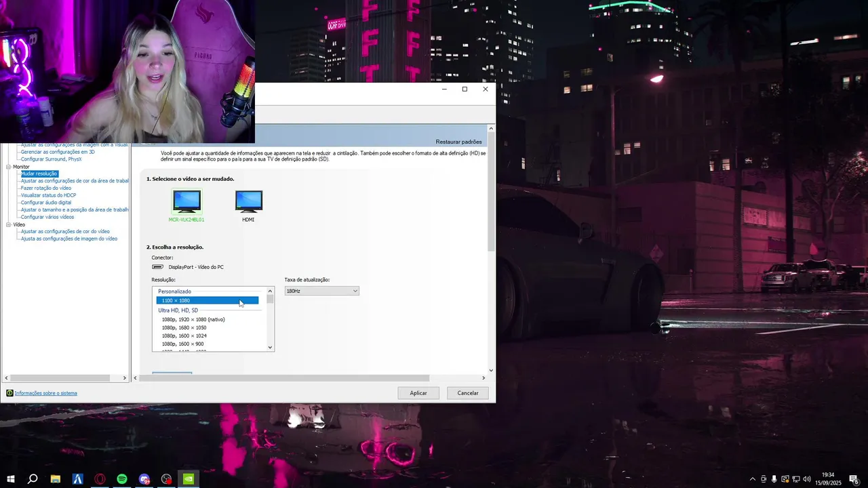Open Configurar vários vídeos
The width and height of the screenshot is (868, 488).
point(47,217)
